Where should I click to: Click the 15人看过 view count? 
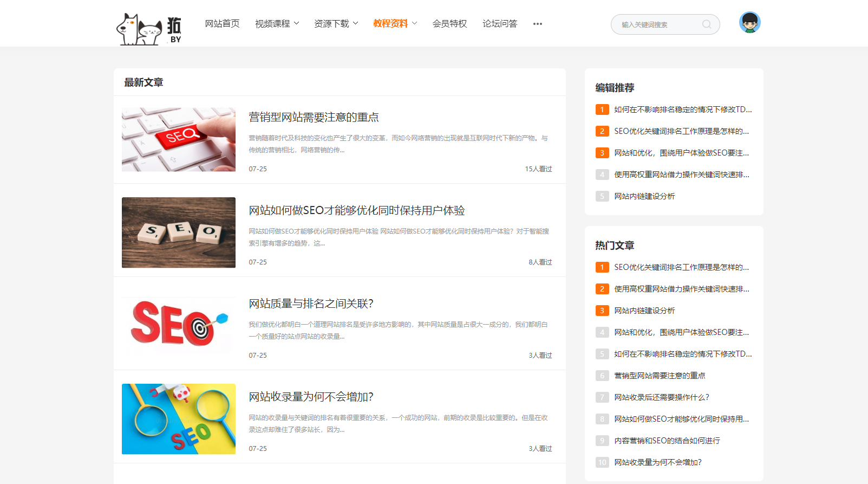pyautogui.click(x=538, y=169)
